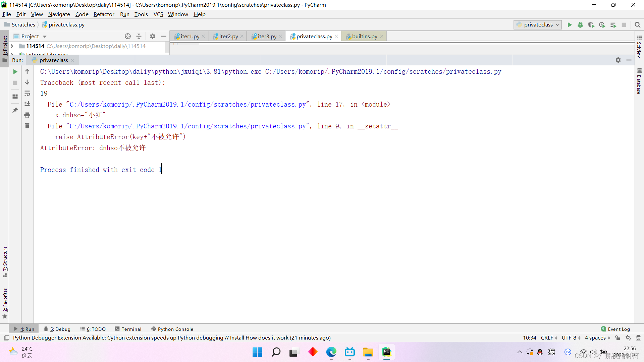The image size is (644, 362).
Task: Change the UTF-8 file encoding in the status bar
Action: [571, 338]
